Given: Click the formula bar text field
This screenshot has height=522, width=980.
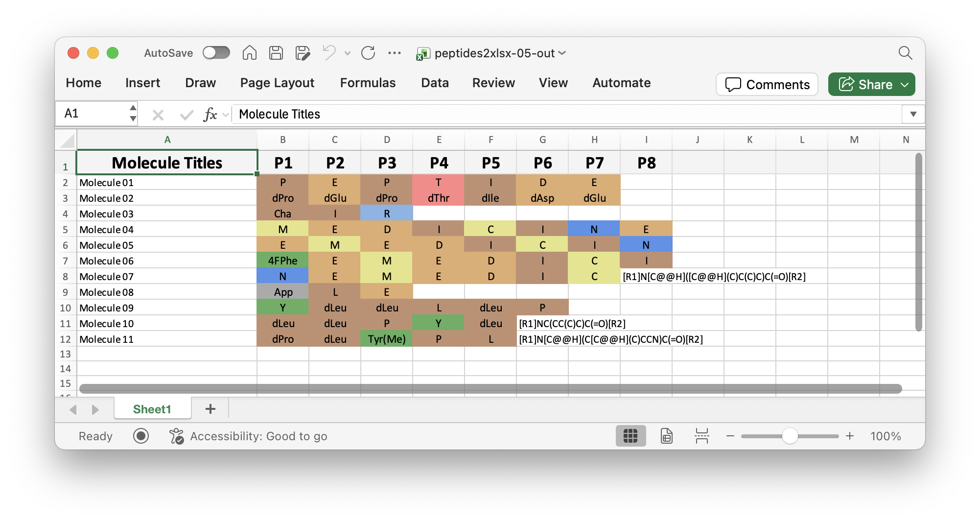Looking at the screenshot, I should click(x=567, y=114).
